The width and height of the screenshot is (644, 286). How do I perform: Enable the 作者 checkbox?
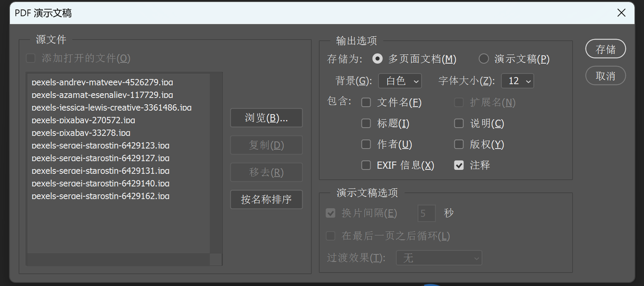(366, 144)
